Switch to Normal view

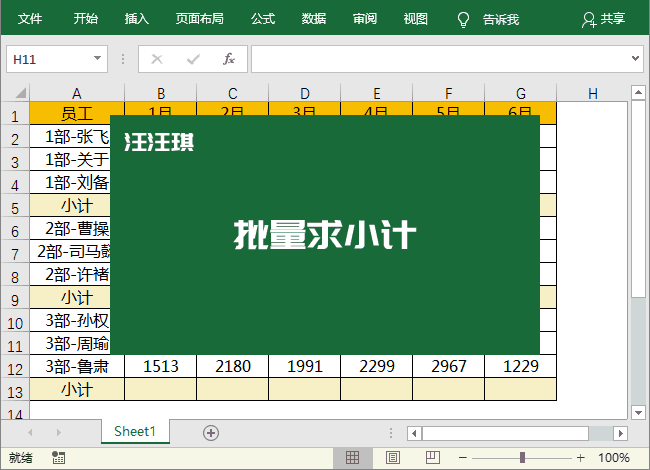[x=352, y=458]
